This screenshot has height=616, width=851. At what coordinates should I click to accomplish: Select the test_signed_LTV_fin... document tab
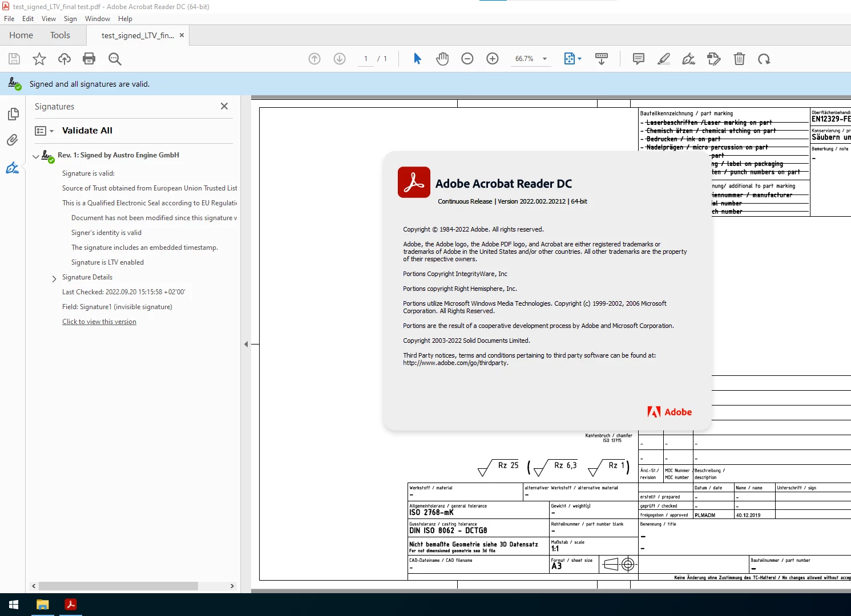(138, 35)
